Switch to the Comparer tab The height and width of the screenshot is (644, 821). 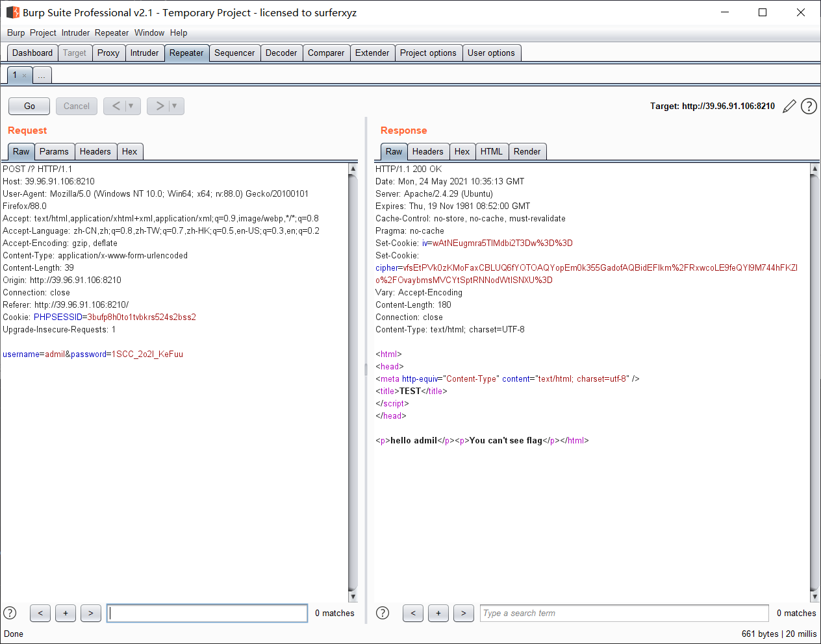tap(326, 53)
